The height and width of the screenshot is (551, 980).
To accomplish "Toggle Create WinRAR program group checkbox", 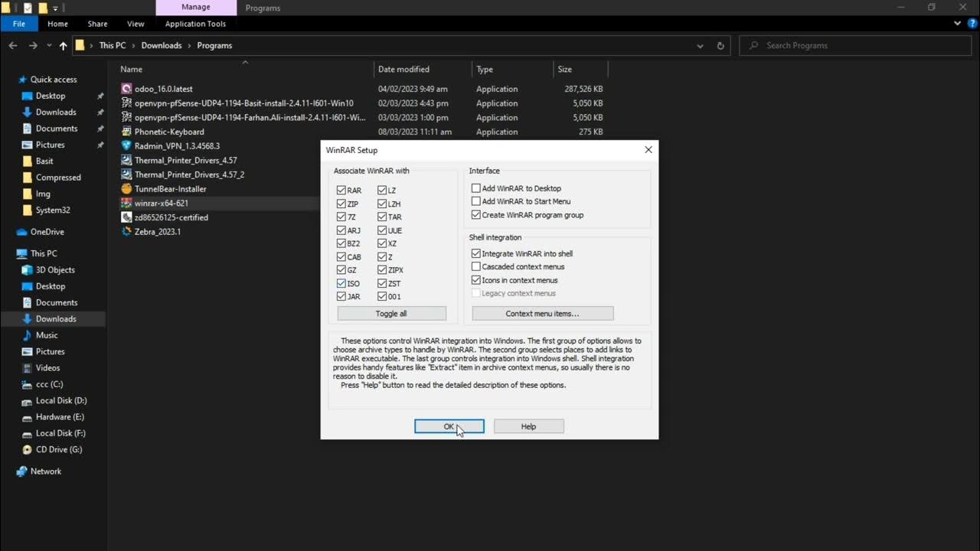I will (476, 215).
